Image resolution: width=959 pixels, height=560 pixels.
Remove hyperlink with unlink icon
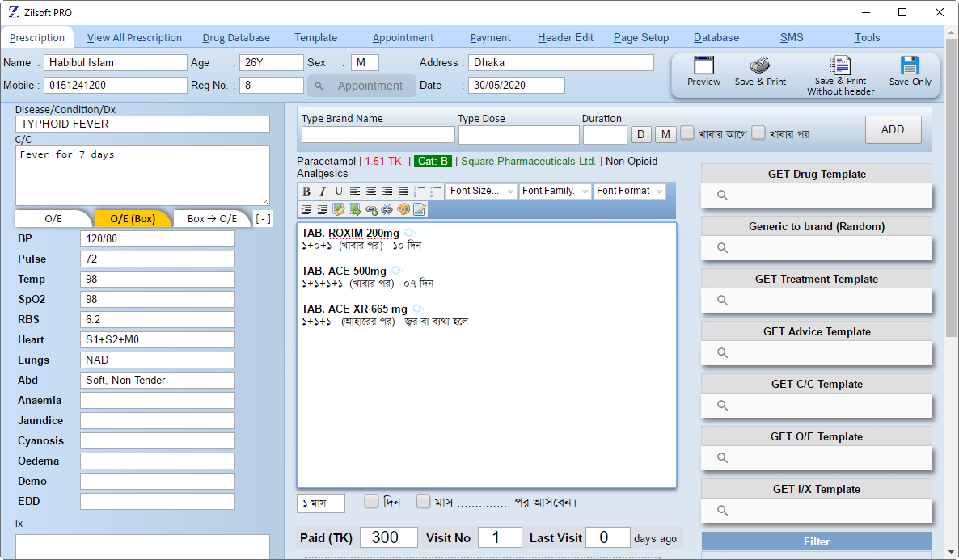click(x=387, y=209)
